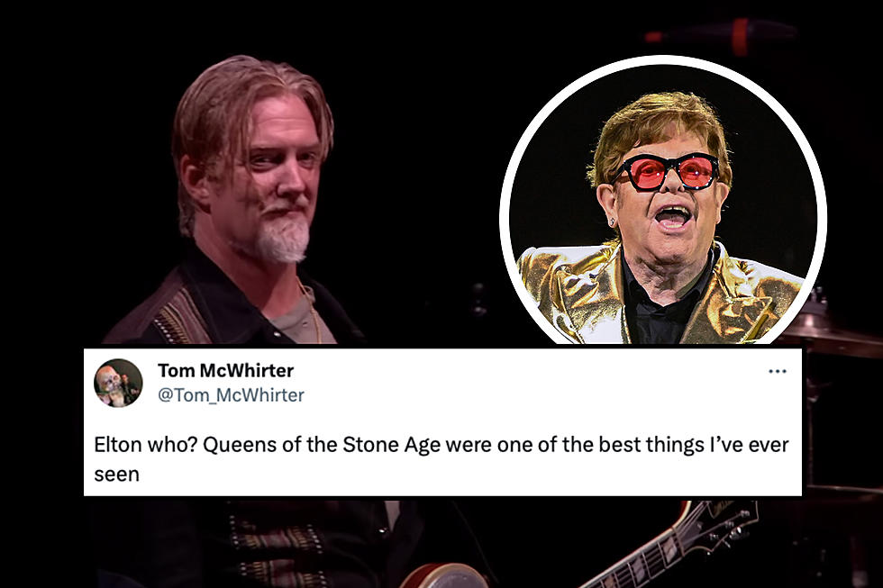Click the white goatee of the guitarist
The width and height of the screenshot is (883, 588).
tap(285, 236)
